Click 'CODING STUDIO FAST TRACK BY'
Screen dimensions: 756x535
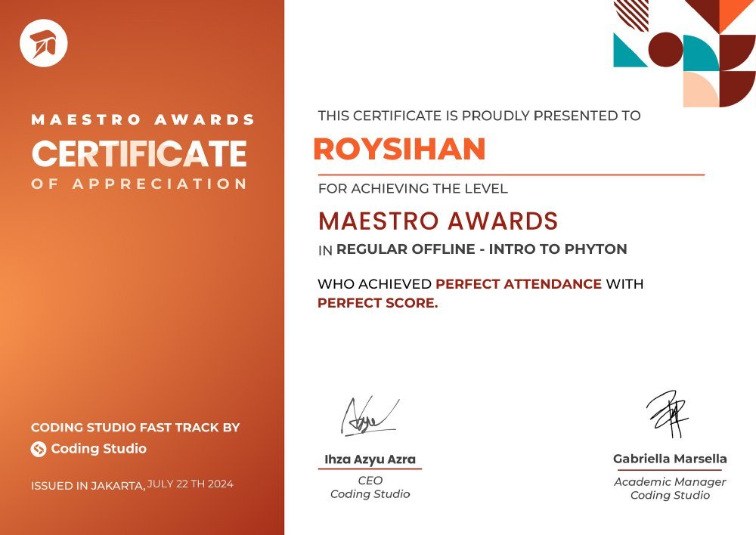point(135,428)
